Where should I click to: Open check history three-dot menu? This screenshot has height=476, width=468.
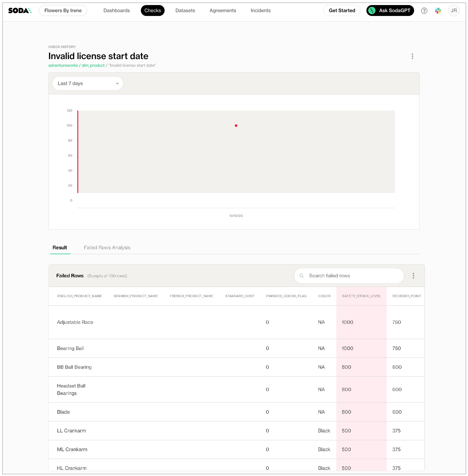coord(412,56)
